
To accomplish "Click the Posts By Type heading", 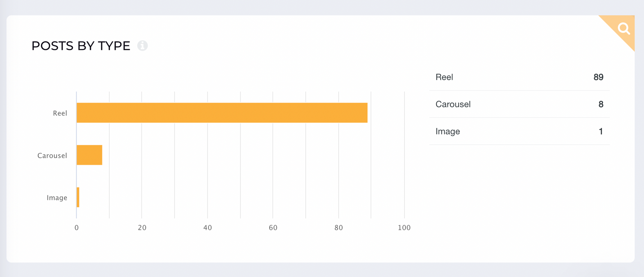I will pos(81,46).
